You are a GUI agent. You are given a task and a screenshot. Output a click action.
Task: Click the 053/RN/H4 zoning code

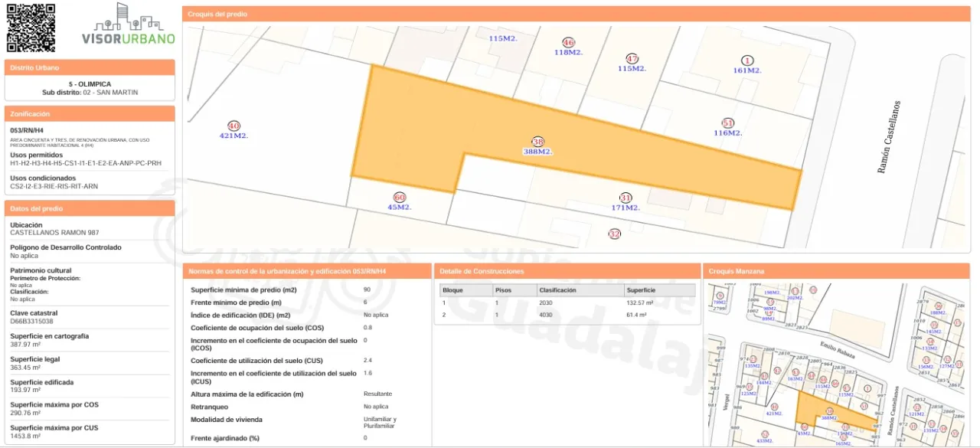(x=27, y=130)
